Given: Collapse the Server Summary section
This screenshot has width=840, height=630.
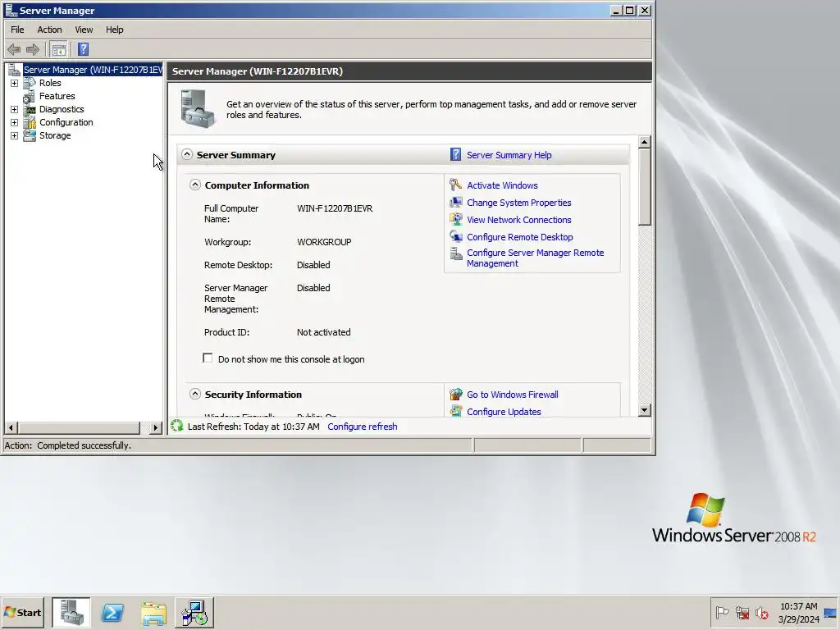Looking at the screenshot, I should click(x=187, y=154).
